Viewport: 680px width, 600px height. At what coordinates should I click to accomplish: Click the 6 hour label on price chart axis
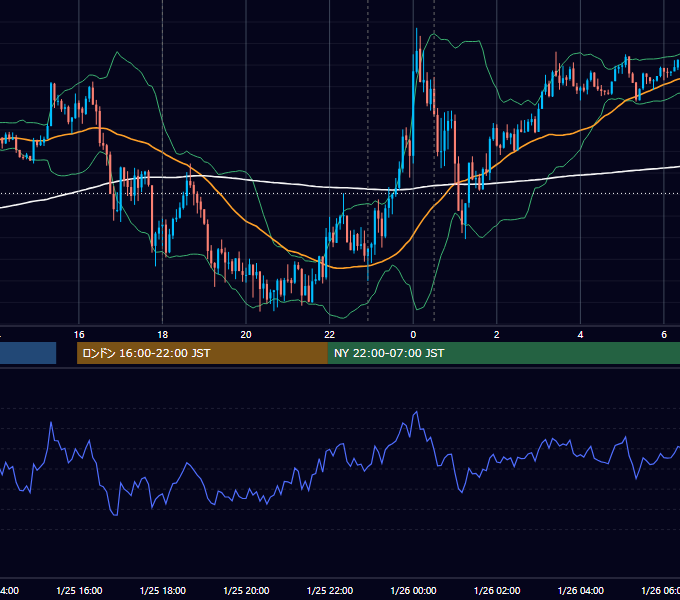pos(664,335)
